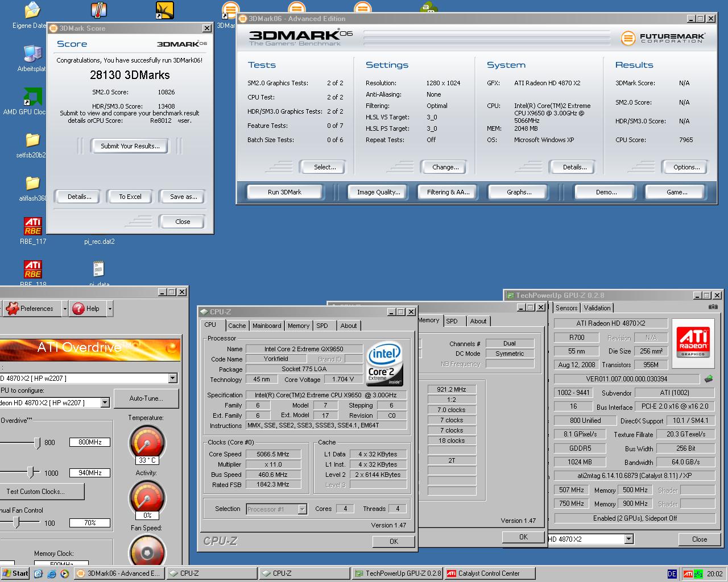The height and width of the screenshot is (582, 728).
Task: Open Help dropdown arrow in Catalyst
Action: [x=110, y=309]
